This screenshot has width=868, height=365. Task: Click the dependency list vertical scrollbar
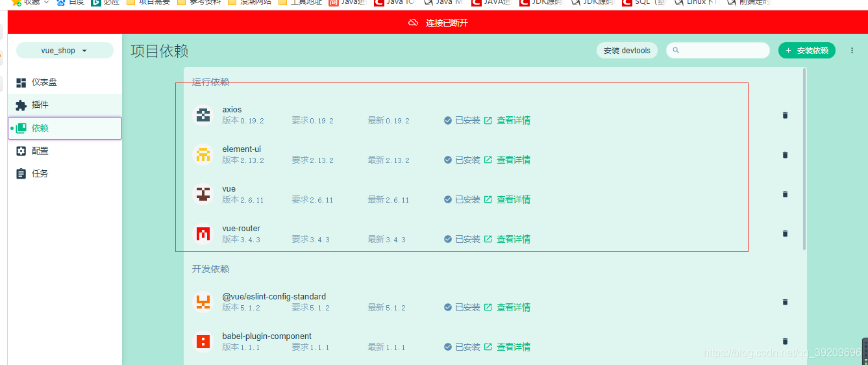tap(805, 159)
